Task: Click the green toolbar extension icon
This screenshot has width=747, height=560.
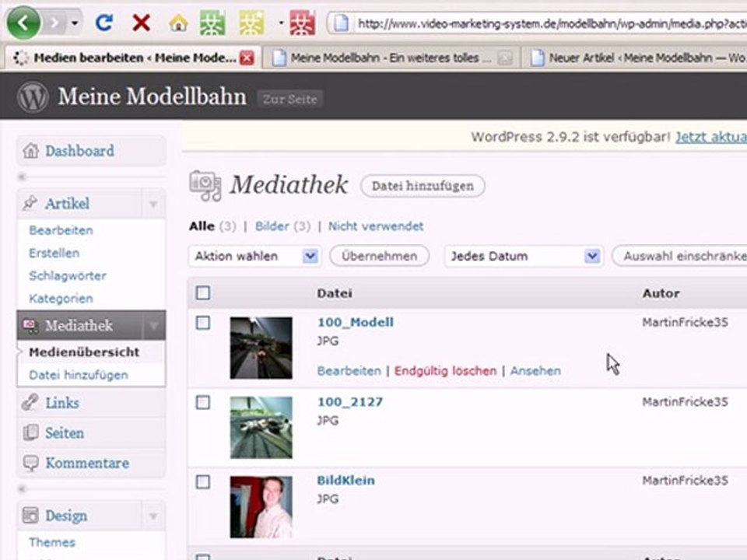Action: coord(212,23)
